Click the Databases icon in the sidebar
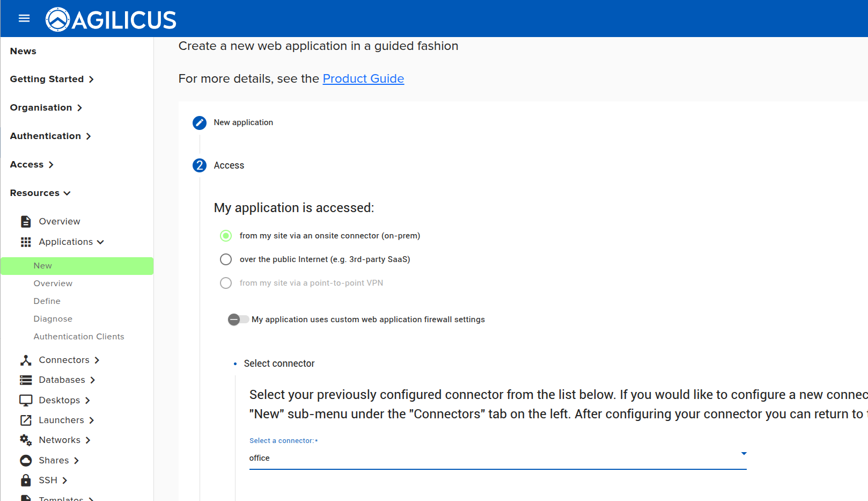Screen dimensions: 868x501 [x=26, y=380]
